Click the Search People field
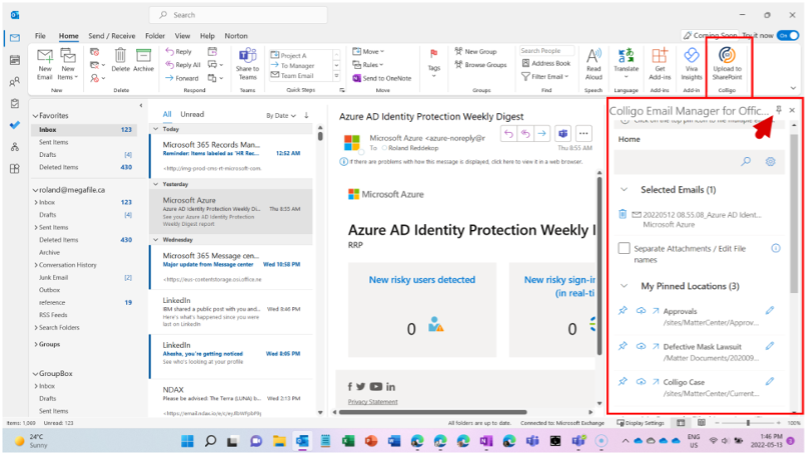 point(546,50)
